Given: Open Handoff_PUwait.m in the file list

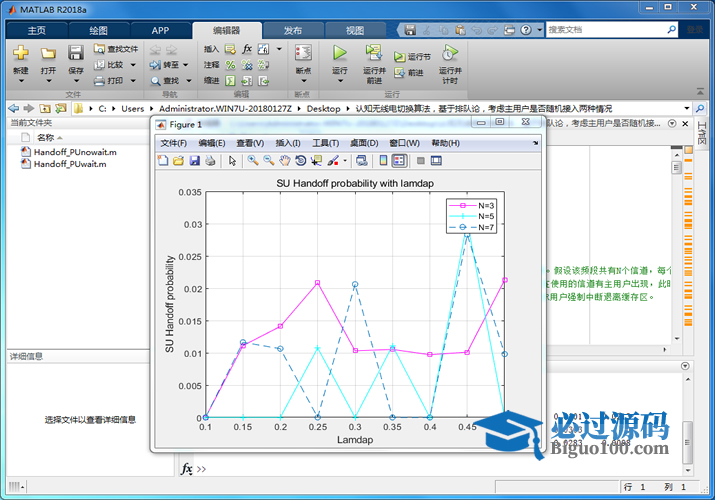Looking at the screenshot, I should (74, 164).
